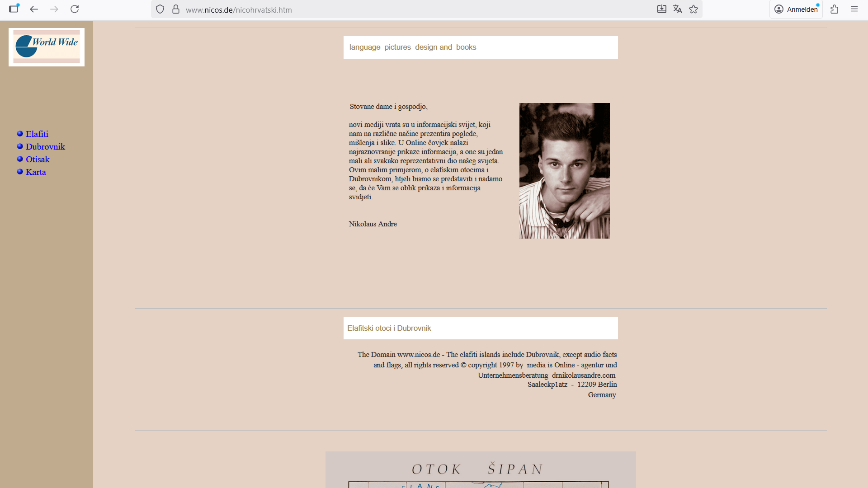Click the save page download icon
Screen dimensions: 868x488
click(661, 9)
